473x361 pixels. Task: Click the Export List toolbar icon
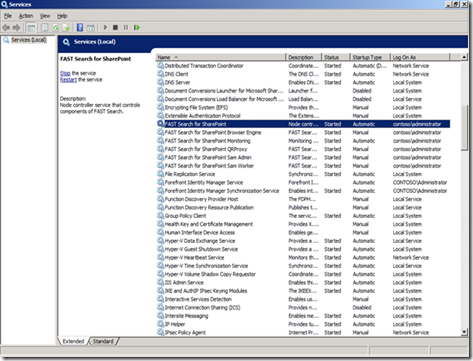(x=66, y=28)
